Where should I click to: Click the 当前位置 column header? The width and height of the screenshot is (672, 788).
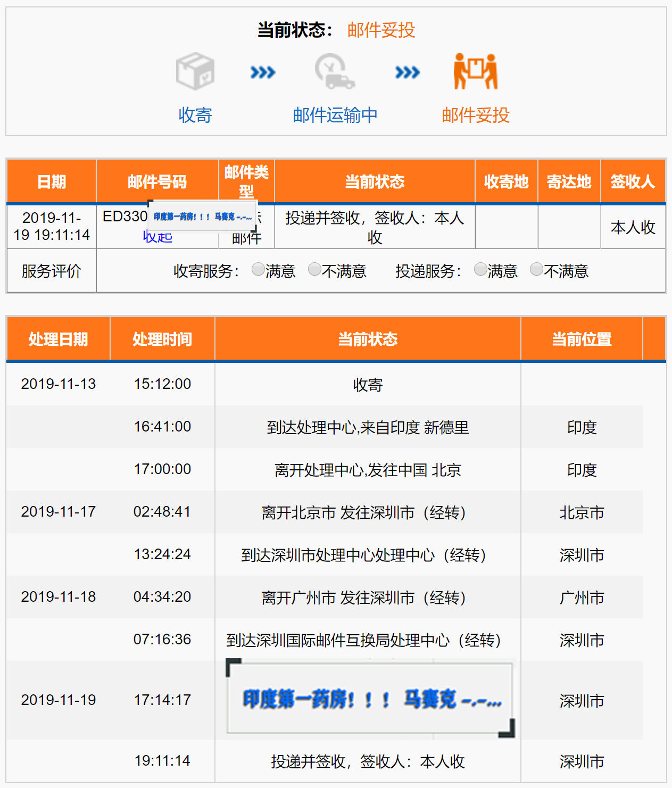tap(582, 339)
